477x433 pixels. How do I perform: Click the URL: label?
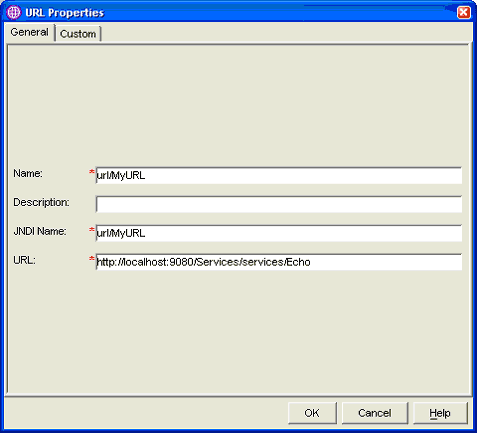click(24, 260)
